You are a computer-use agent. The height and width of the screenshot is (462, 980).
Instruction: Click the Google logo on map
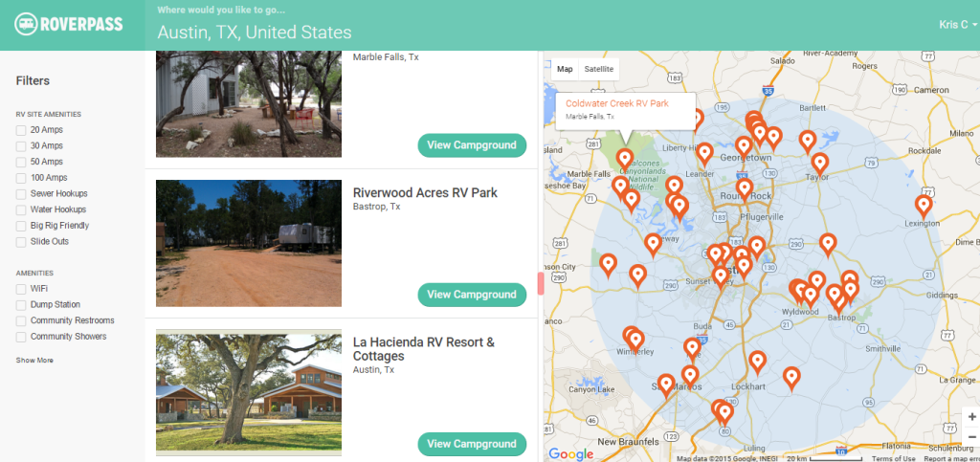pos(570,453)
